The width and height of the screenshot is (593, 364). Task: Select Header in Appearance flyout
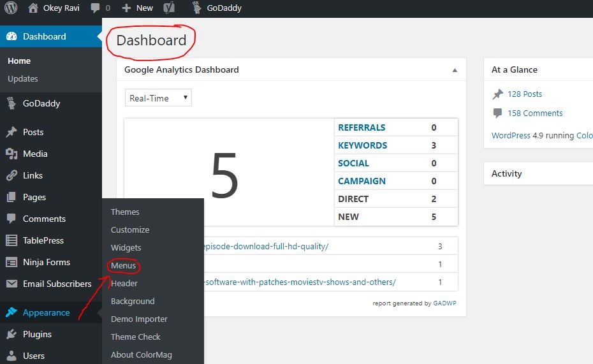(x=124, y=283)
